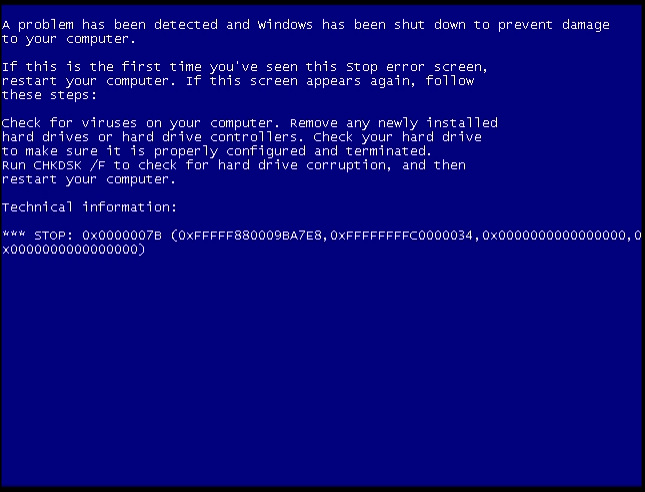The width and height of the screenshot is (645, 492).
Task: Click the 'hard drive controllers' phrase
Action: click(212, 137)
